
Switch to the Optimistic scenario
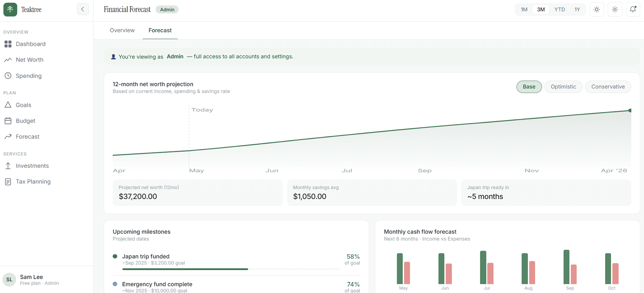tap(563, 87)
